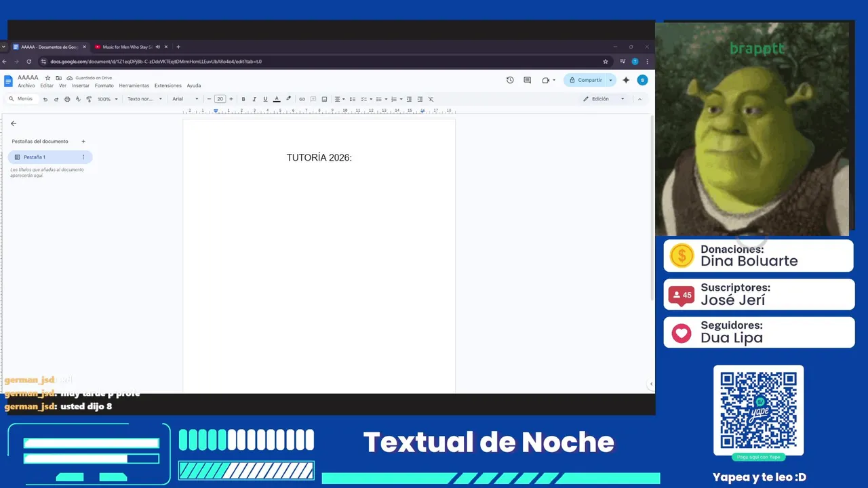Open the Gemini sparkle assistant
Screen dimensions: 868x488
pyautogui.click(x=626, y=80)
